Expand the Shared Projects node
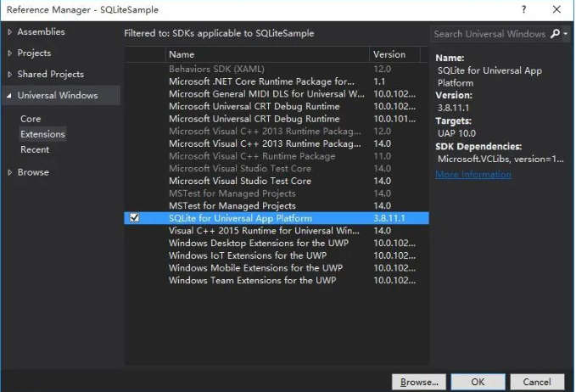Image resolution: width=576 pixels, height=392 pixels. pos(9,74)
